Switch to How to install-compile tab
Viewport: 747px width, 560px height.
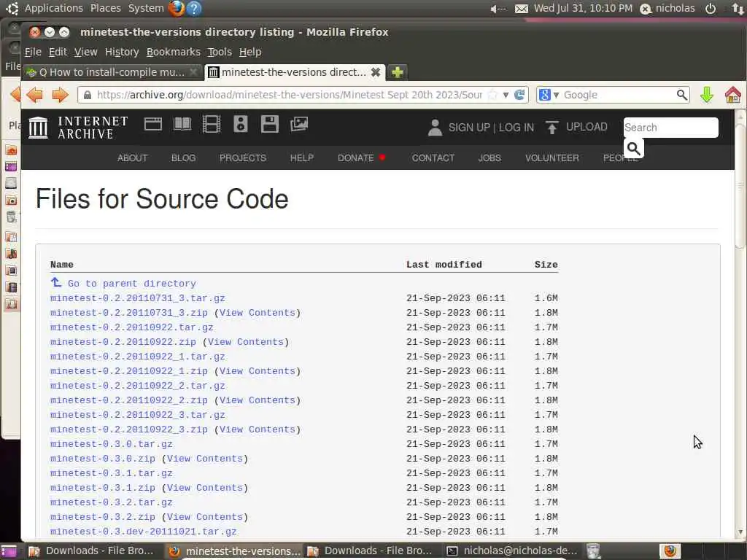point(112,72)
